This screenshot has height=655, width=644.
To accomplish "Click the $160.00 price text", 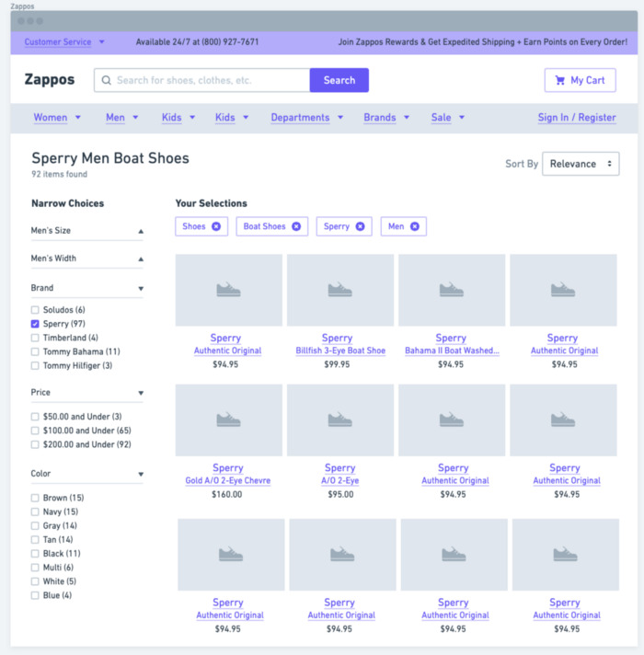I will tap(226, 494).
